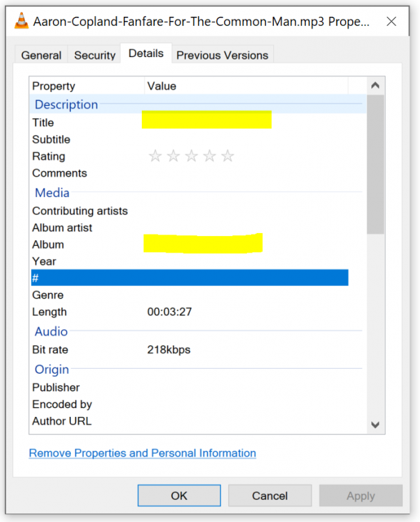Select the Title property row

coord(190,122)
